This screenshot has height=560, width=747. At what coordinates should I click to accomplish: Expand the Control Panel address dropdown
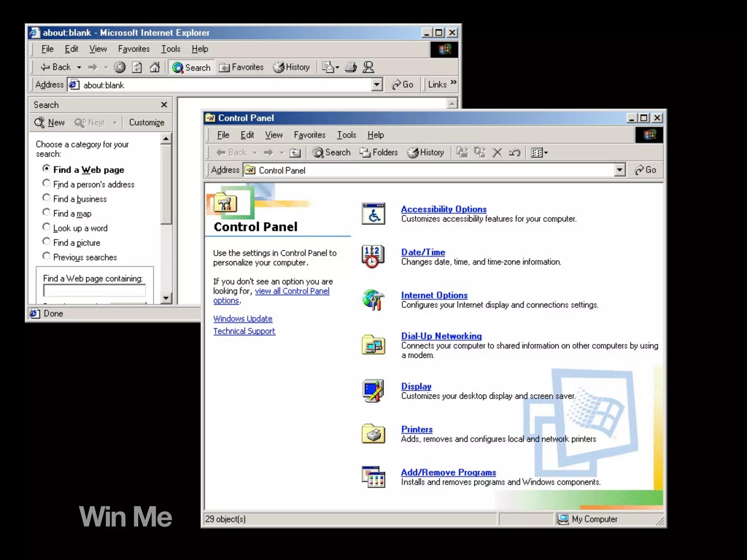coord(619,170)
